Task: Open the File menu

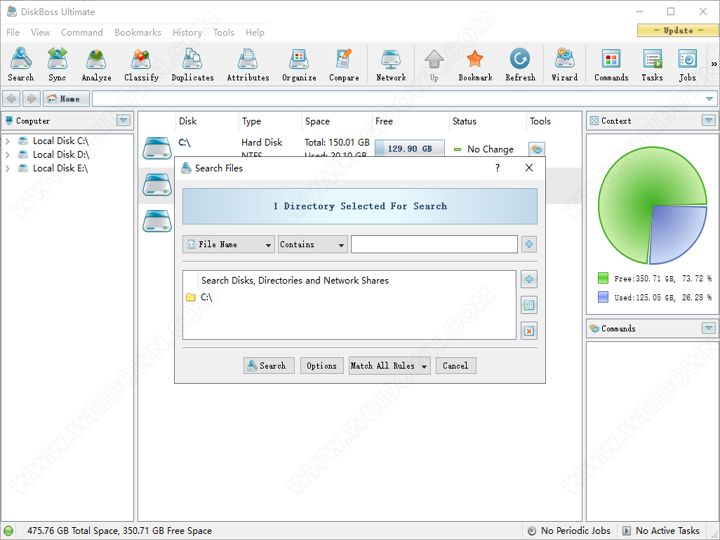Action: pyautogui.click(x=13, y=33)
